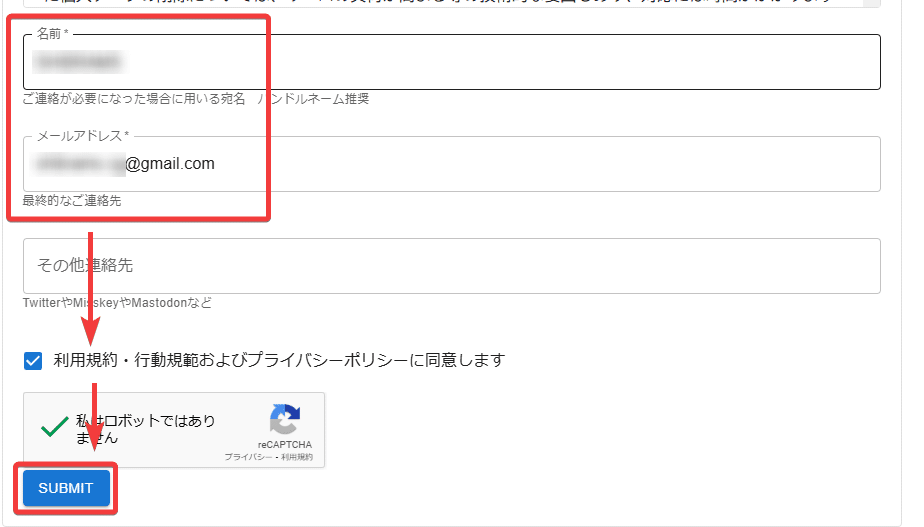Open the reCAPTCHA 利用規約 link
Screen dimensions: 924x527
[x=297, y=457]
